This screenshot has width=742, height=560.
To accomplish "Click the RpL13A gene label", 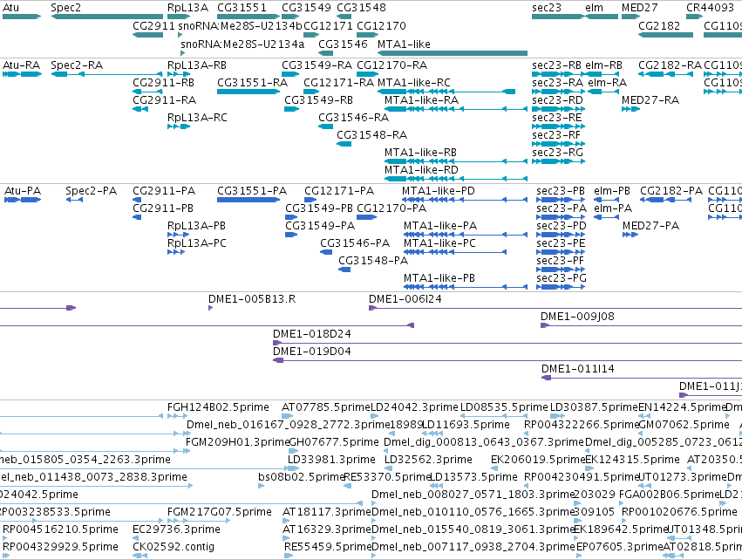I will coord(187,8).
